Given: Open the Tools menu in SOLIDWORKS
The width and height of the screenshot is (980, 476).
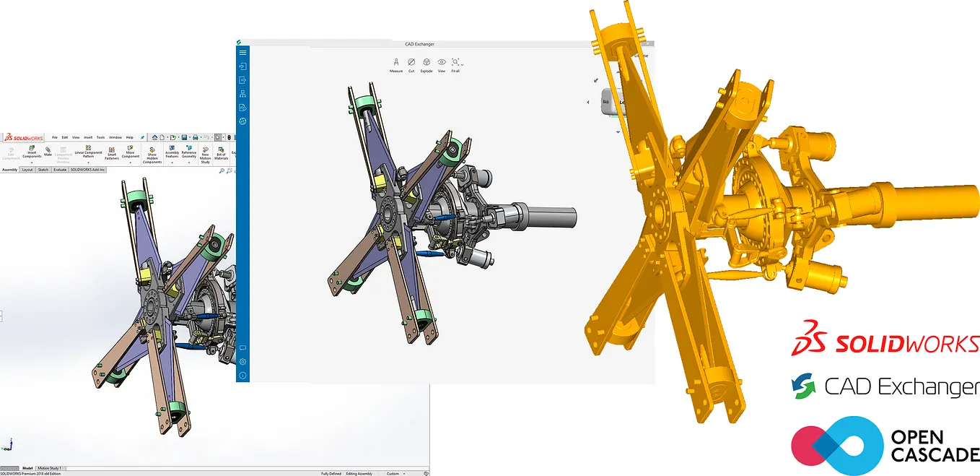Looking at the screenshot, I should click(x=102, y=137).
